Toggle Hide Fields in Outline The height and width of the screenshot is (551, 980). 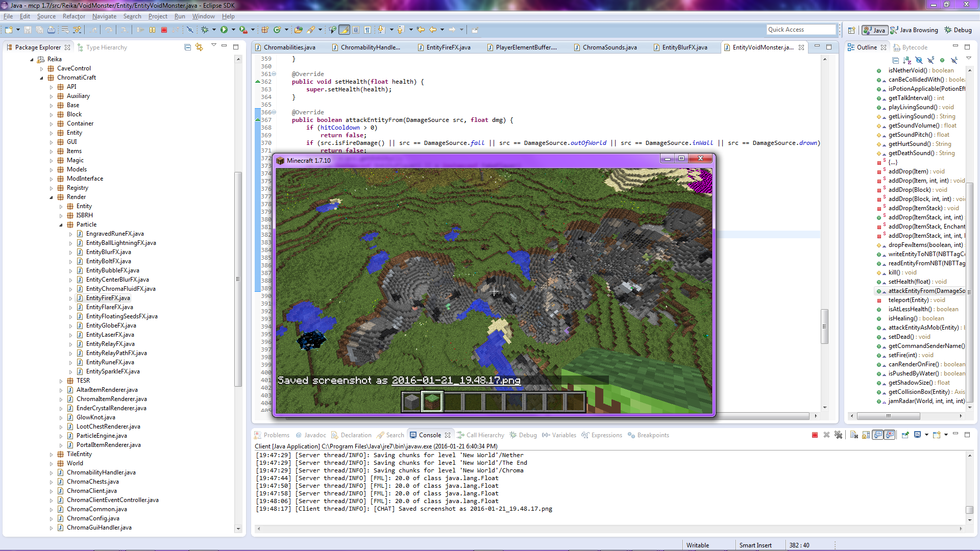click(919, 60)
